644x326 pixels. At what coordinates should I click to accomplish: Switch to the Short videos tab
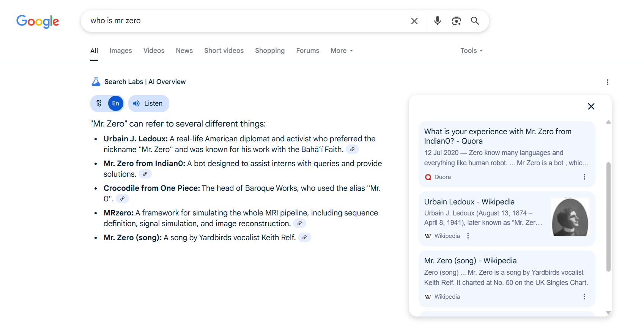click(x=224, y=51)
